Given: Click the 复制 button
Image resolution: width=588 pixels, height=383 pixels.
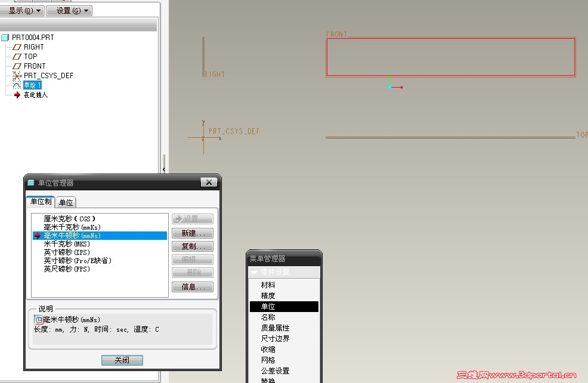Looking at the screenshot, I should (x=193, y=246).
